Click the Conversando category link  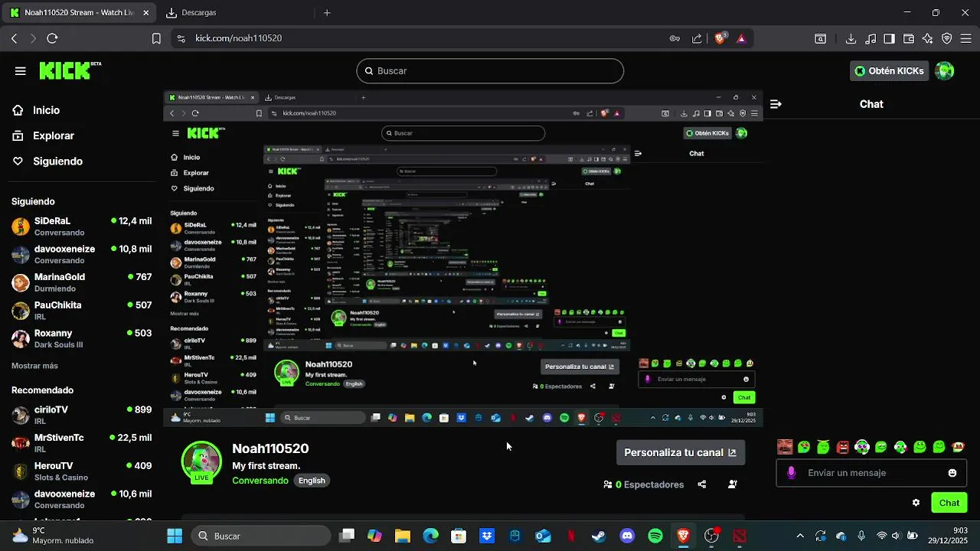click(x=260, y=481)
